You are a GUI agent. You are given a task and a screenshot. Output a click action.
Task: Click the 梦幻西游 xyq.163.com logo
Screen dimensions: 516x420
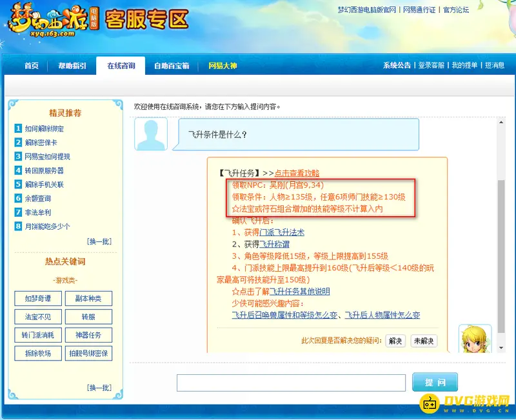tap(54, 20)
